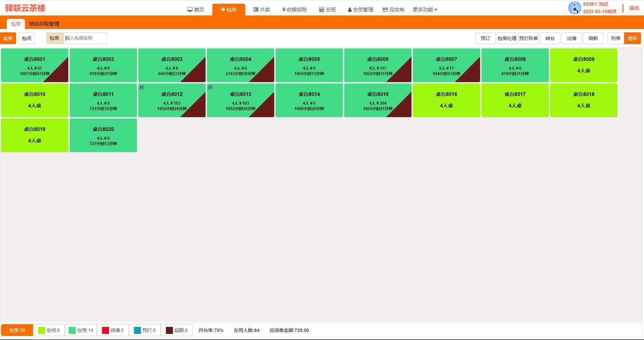Click the 转台 transfer table button
The image size is (644, 340).
click(x=550, y=38)
